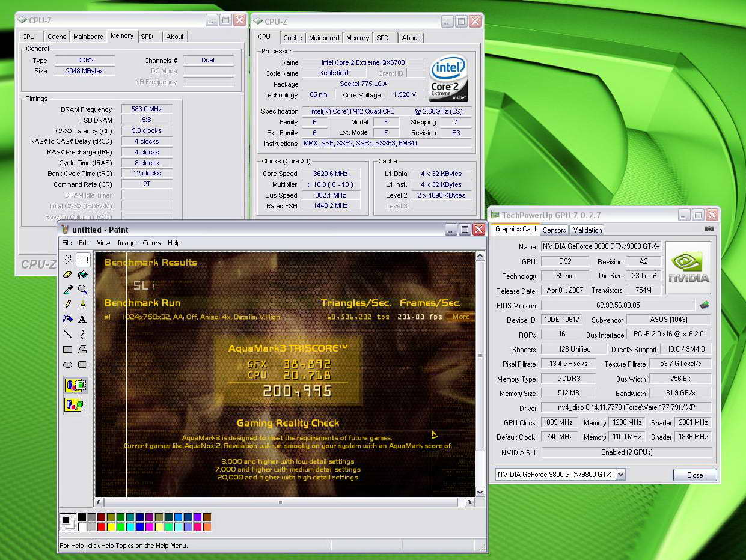The width and height of the screenshot is (746, 560).
Task: Click Paint horizontal scrollbar left arrow
Action: [x=100, y=502]
